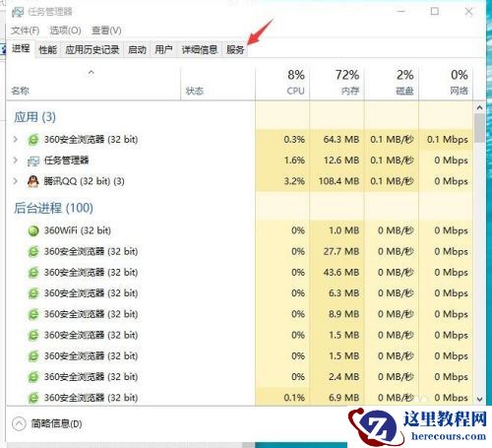
Task: Click icon of 360安全浏览器 using 43.6 MB
Action: (x=33, y=273)
